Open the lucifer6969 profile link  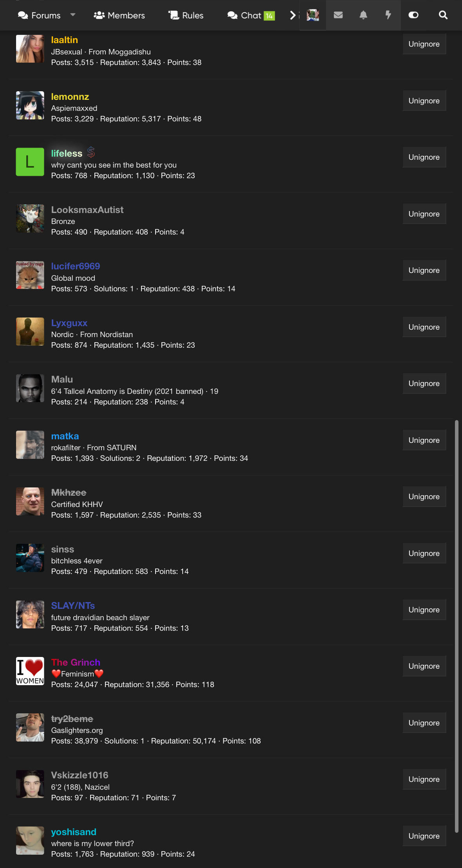click(76, 266)
